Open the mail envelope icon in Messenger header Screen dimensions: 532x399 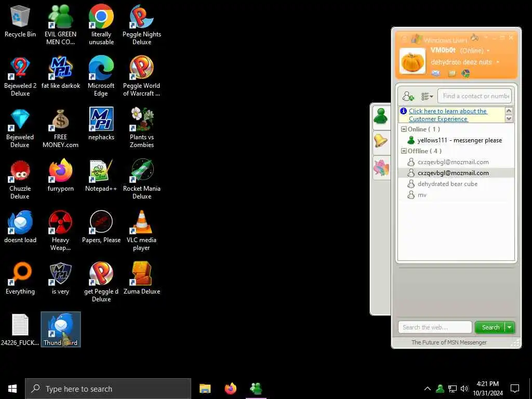coord(436,73)
